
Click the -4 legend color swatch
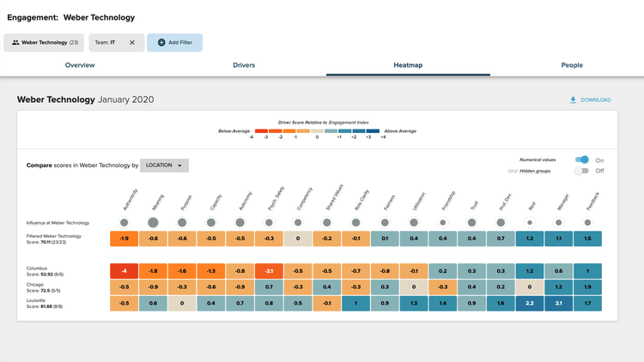(261, 131)
